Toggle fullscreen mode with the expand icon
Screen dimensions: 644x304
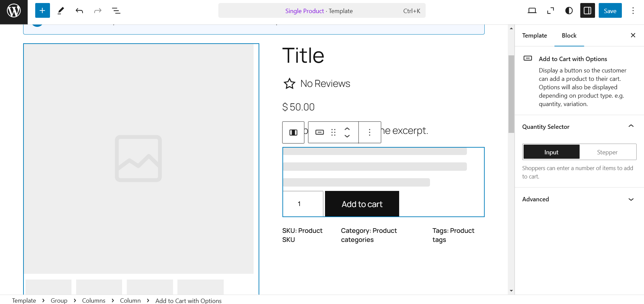pos(550,10)
